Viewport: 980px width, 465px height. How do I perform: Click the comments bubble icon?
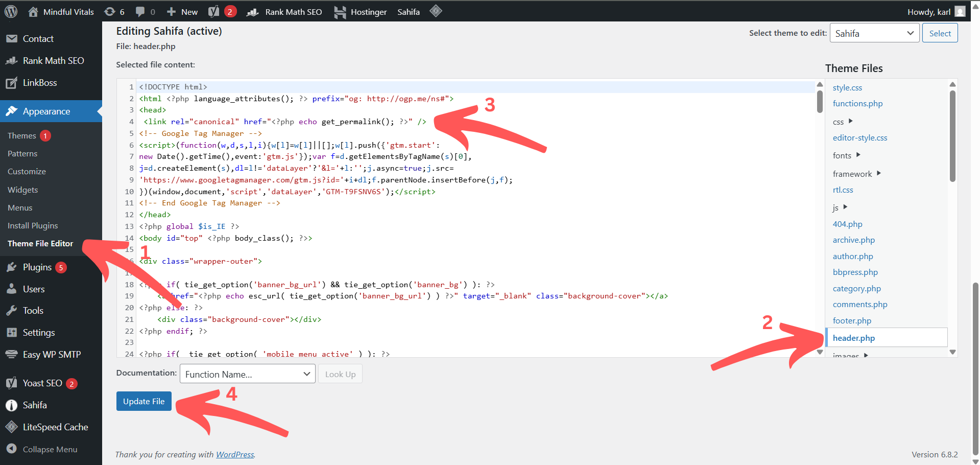coord(140,12)
